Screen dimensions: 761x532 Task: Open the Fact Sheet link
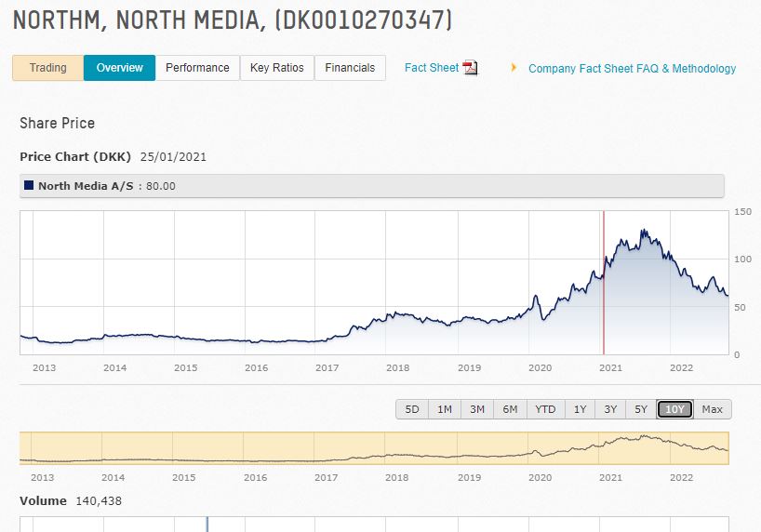point(432,68)
